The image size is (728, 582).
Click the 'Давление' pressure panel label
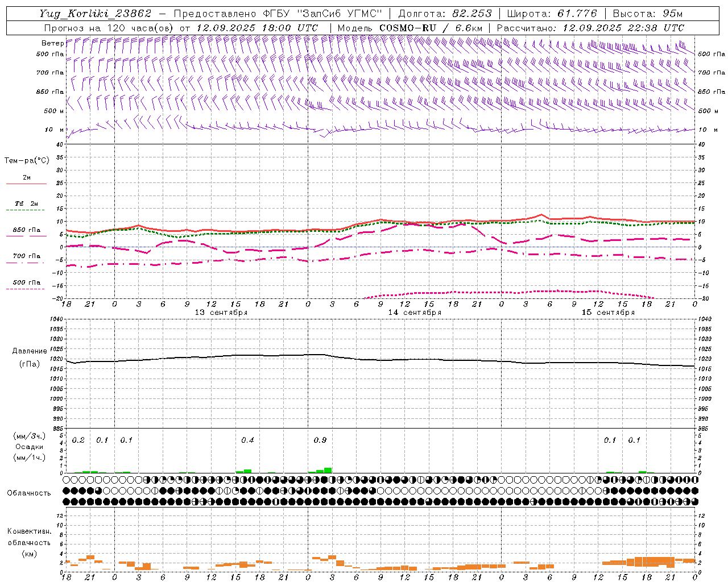(30, 351)
